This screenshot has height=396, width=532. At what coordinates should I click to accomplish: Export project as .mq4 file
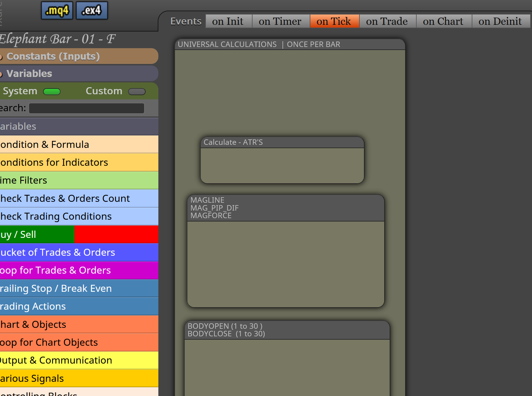click(x=57, y=11)
